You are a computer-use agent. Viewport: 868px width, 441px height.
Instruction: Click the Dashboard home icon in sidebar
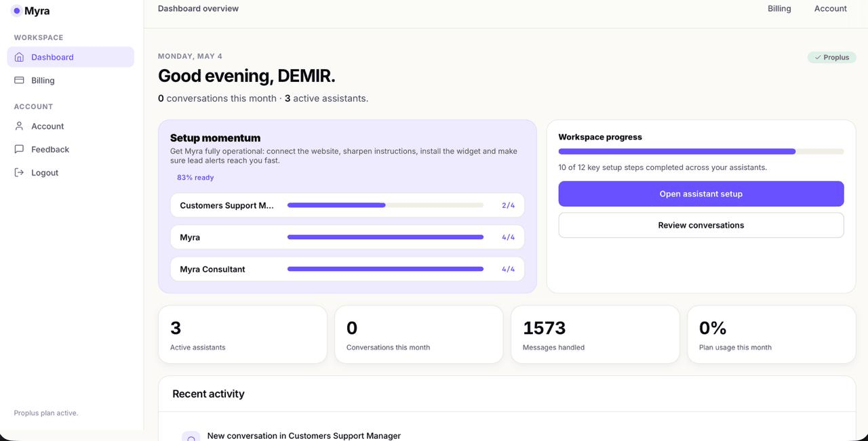click(x=19, y=57)
